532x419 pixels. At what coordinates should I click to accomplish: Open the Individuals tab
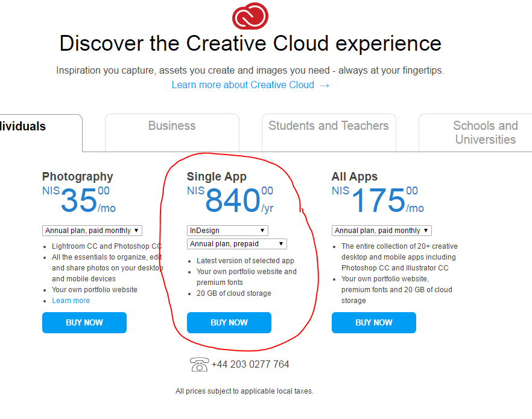24,126
